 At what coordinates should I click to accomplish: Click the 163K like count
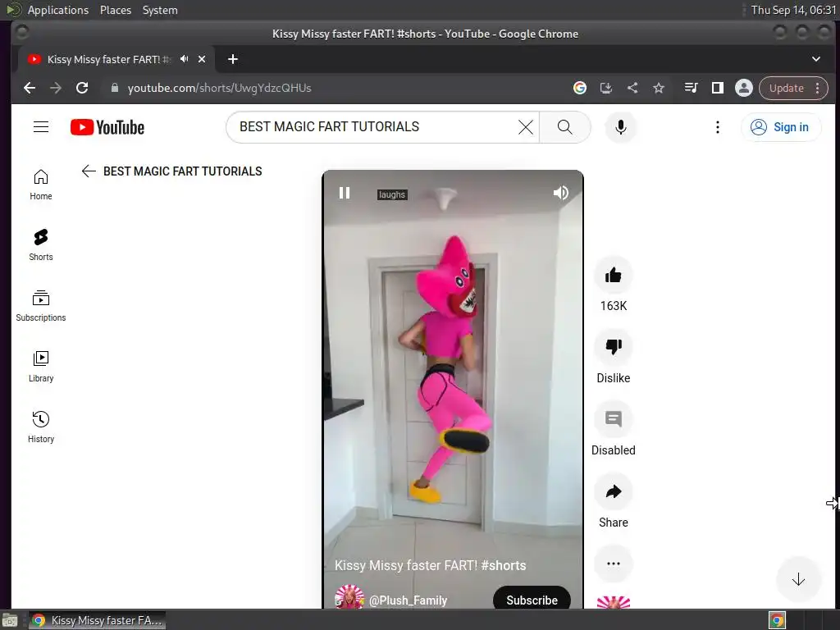pos(614,306)
